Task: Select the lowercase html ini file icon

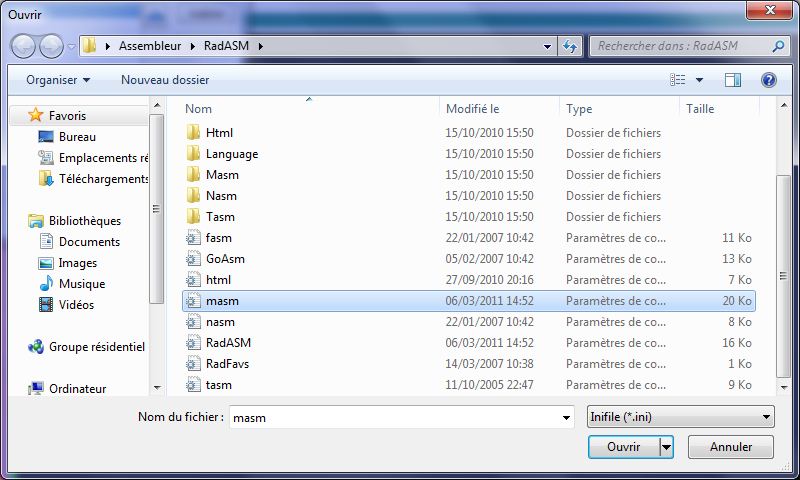Action: click(193, 280)
